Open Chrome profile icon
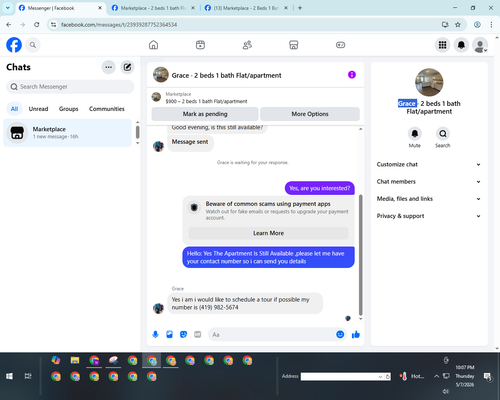The image size is (500, 400). coord(477,25)
